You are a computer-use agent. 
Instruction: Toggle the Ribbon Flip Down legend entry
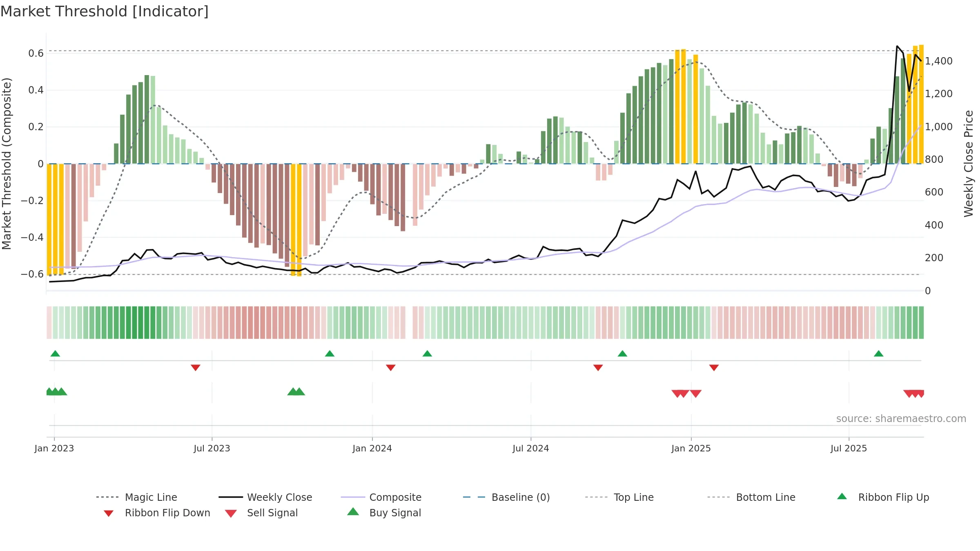click(157, 513)
